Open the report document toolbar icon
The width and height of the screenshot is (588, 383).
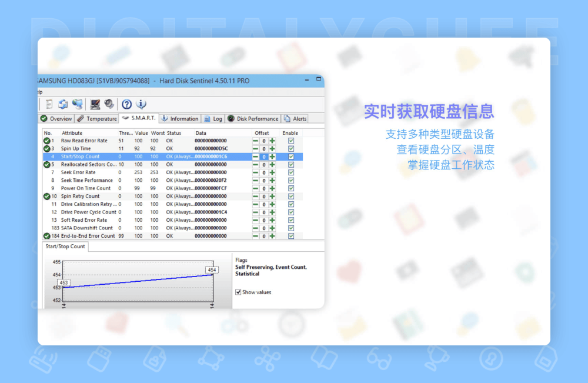[x=49, y=104]
